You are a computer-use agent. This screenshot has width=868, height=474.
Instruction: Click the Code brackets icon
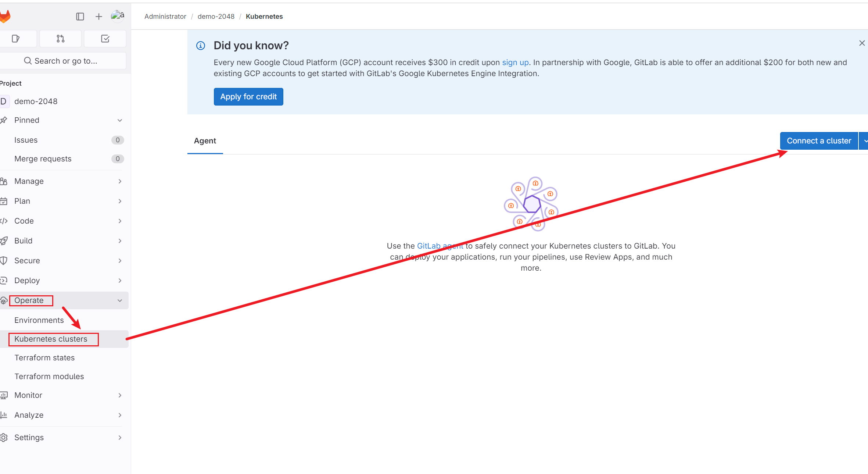4,221
